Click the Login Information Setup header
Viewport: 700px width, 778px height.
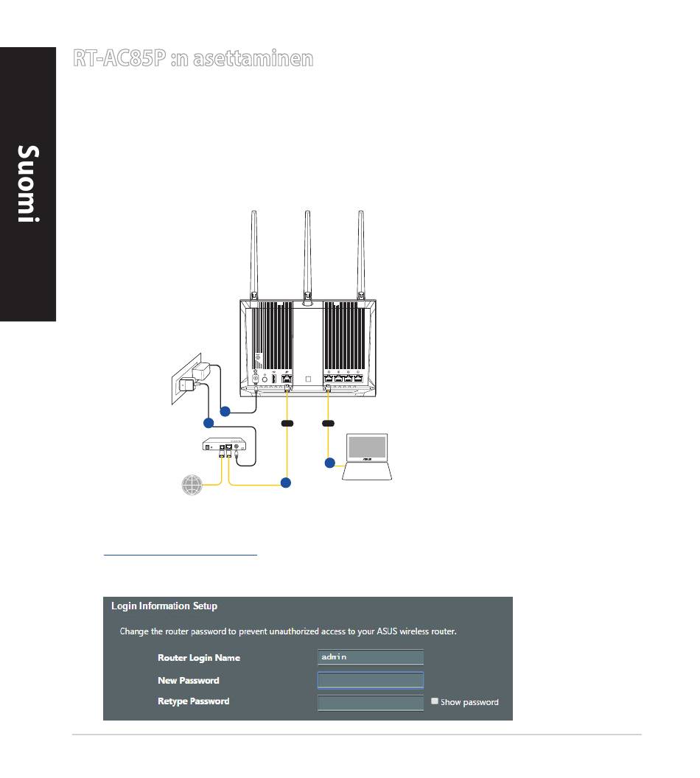pyautogui.click(x=164, y=606)
